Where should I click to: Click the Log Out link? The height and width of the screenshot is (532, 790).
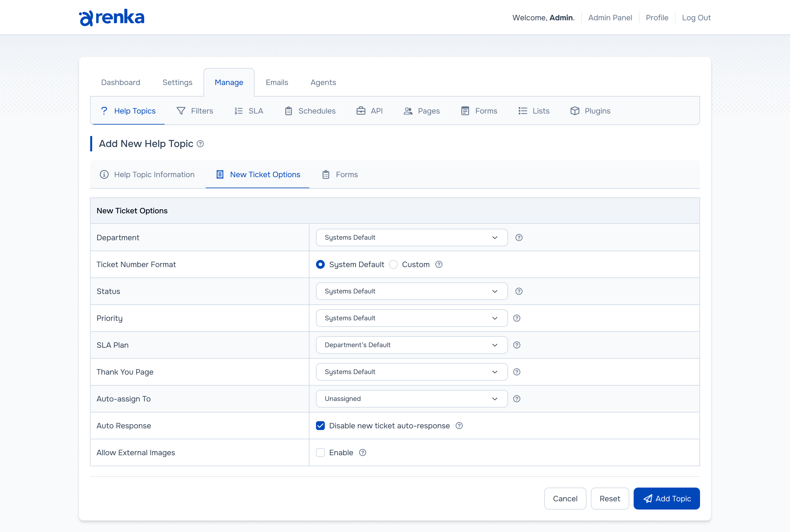point(696,18)
